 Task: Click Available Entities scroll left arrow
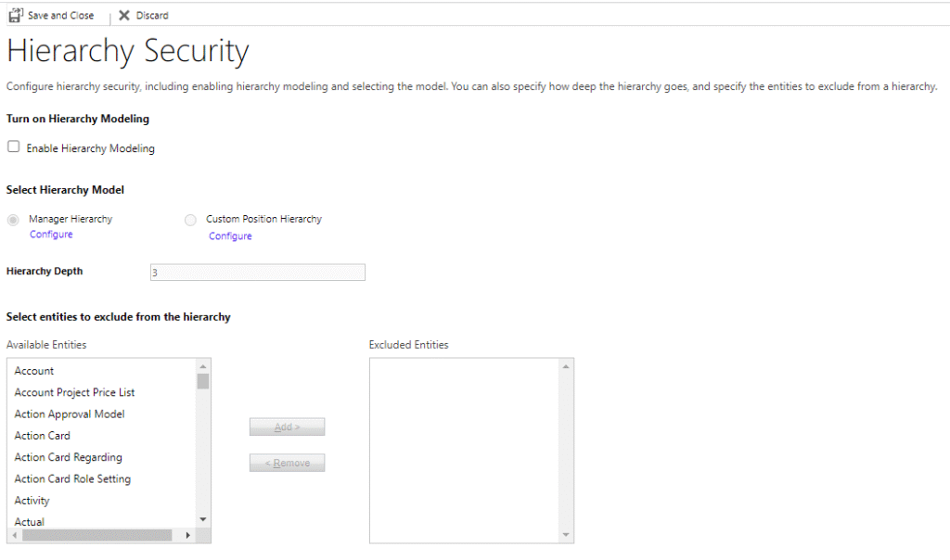coord(15,535)
